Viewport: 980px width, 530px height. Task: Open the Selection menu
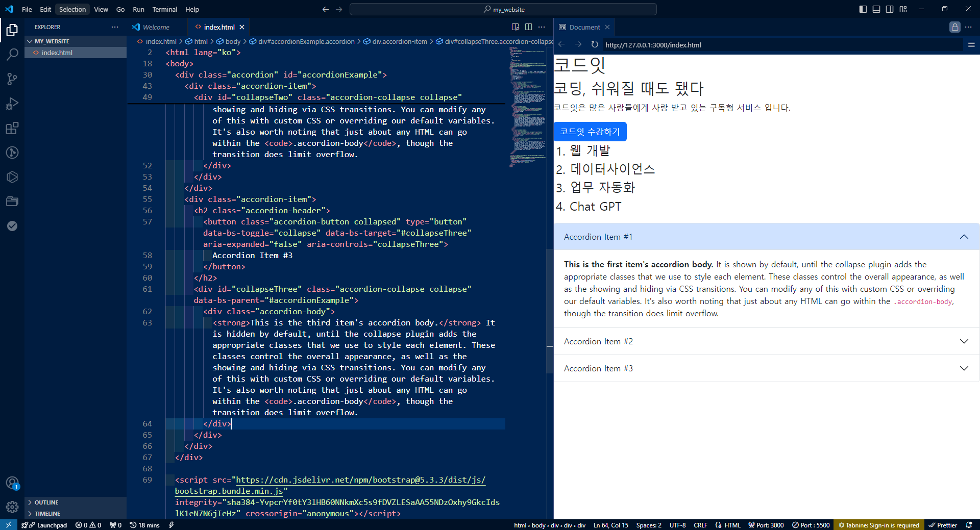click(72, 9)
